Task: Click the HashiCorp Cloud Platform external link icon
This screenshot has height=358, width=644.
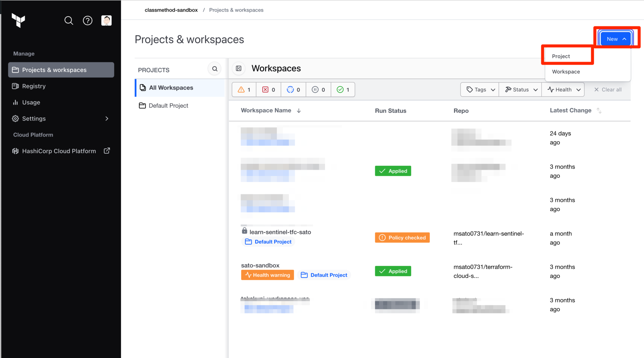Action: click(107, 151)
